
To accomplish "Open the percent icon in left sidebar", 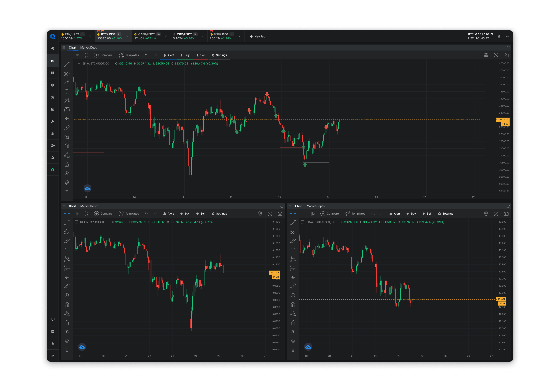I will point(53,97).
